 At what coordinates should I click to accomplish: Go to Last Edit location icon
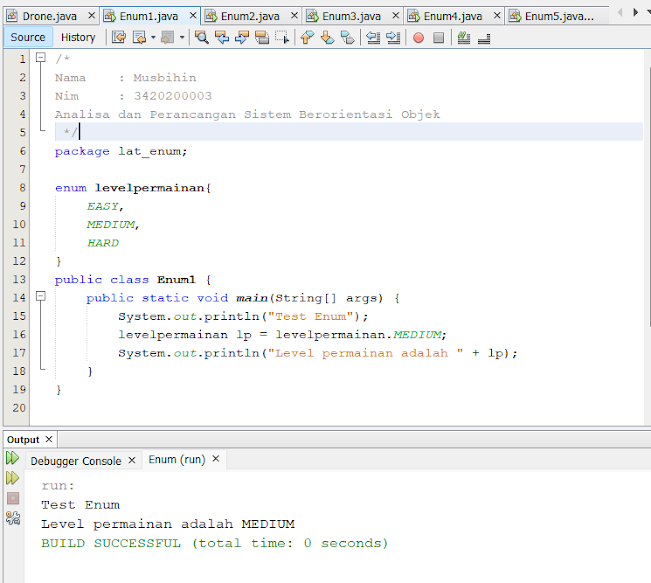(119, 37)
